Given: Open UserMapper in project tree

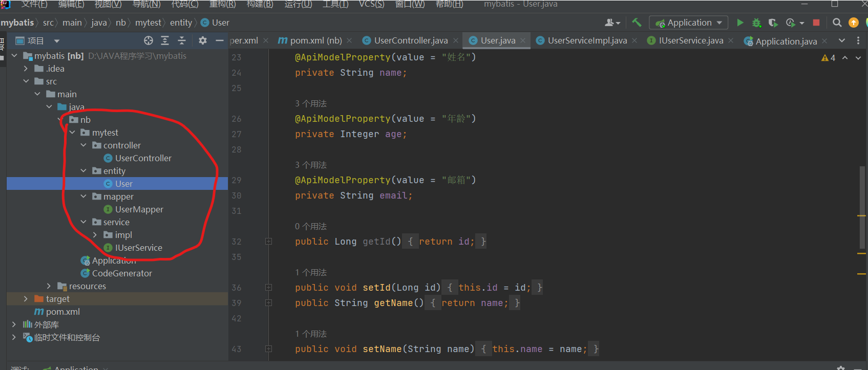Looking at the screenshot, I should tap(139, 209).
